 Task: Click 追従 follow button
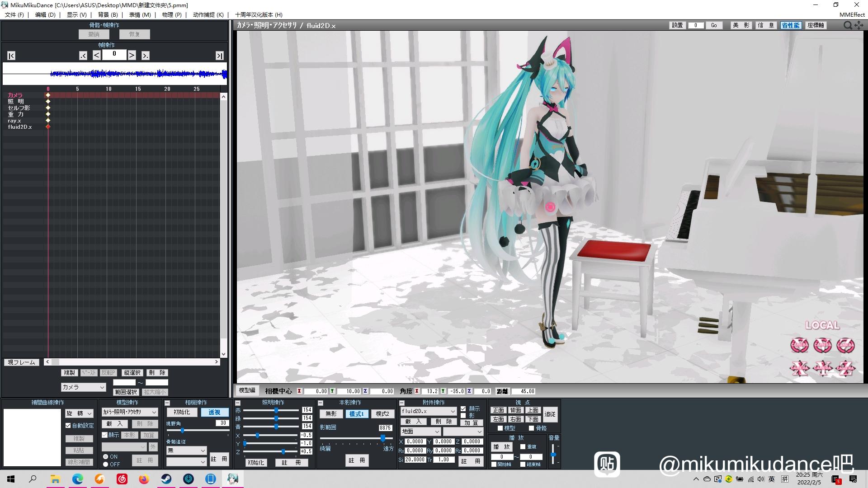[550, 414]
